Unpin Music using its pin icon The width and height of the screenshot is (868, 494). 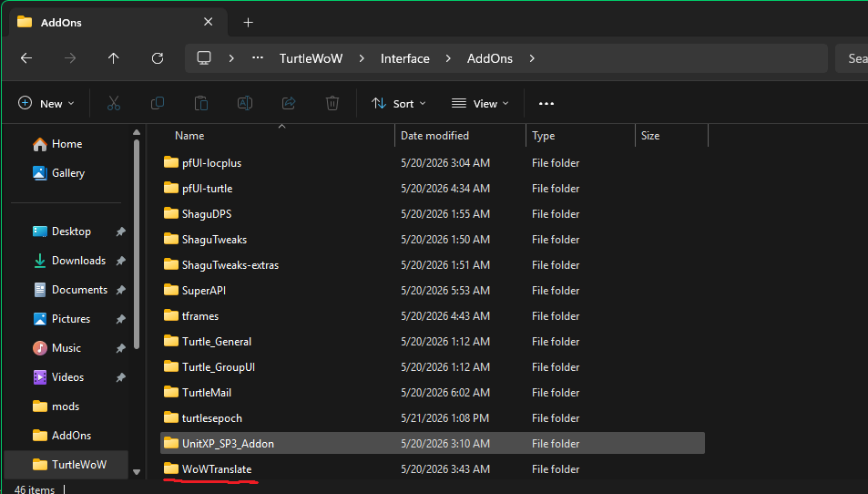(x=120, y=348)
